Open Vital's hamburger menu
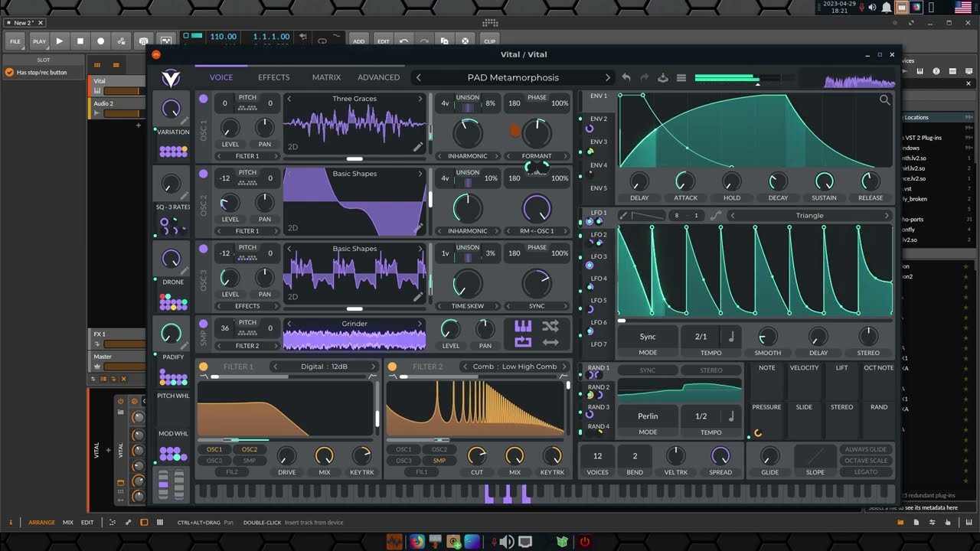The image size is (980, 551). [681, 77]
